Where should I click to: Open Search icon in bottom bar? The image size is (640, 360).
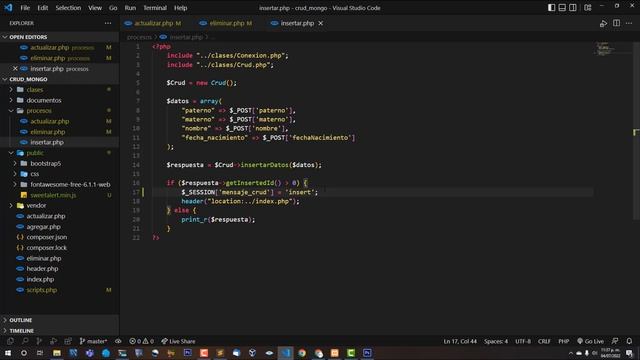tap(25, 341)
